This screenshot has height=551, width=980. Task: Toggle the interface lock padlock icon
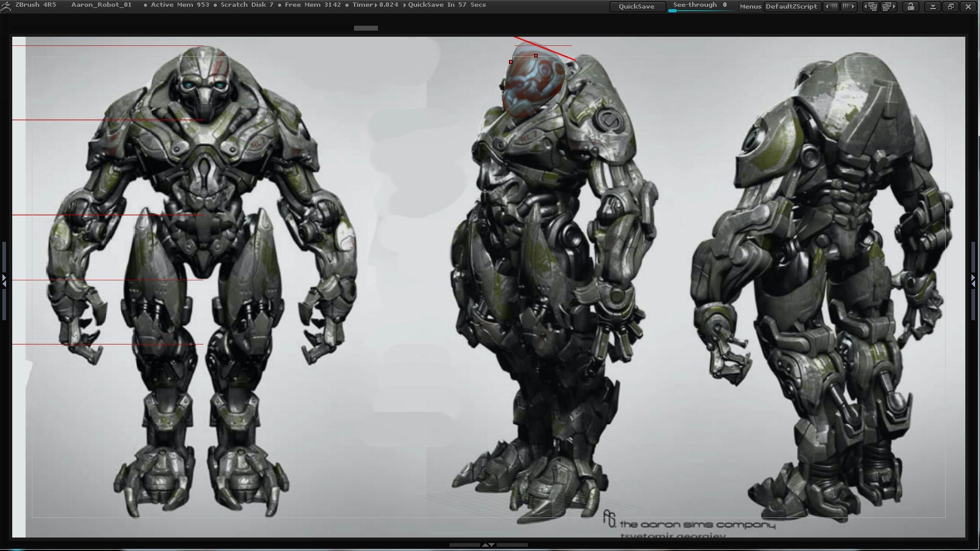coord(912,7)
